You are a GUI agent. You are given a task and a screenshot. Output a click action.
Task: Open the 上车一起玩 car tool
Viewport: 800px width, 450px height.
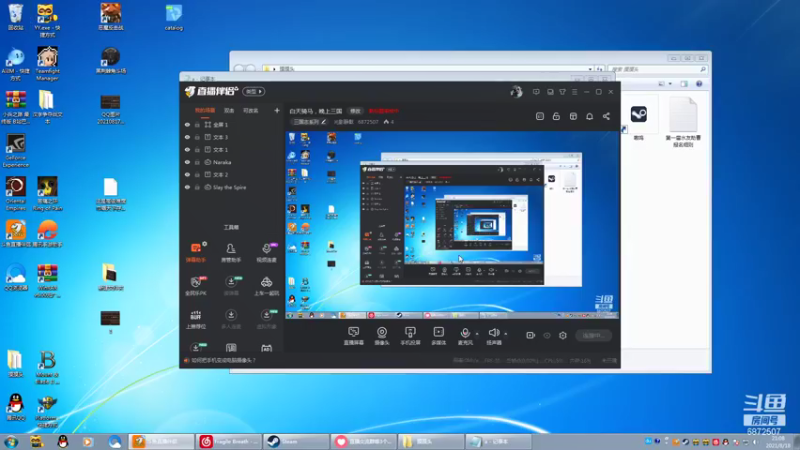[x=266, y=286]
